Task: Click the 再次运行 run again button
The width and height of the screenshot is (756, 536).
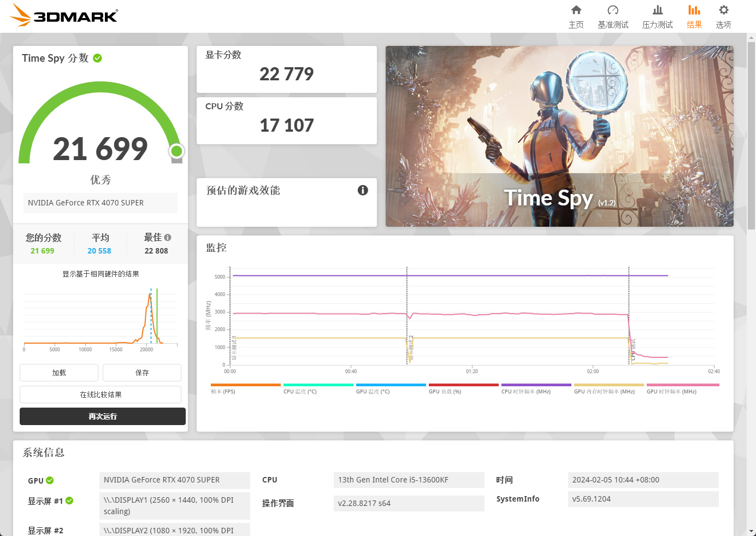Action: pos(103,416)
